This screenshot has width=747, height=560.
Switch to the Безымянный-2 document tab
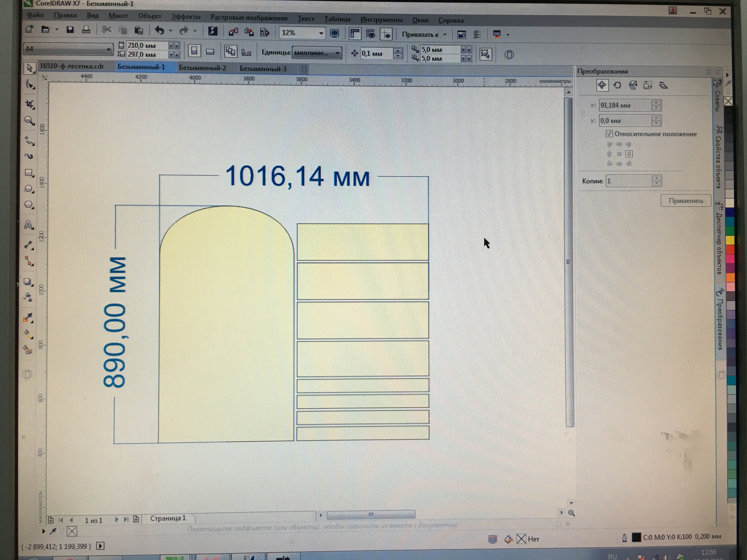(x=202, y=68)
